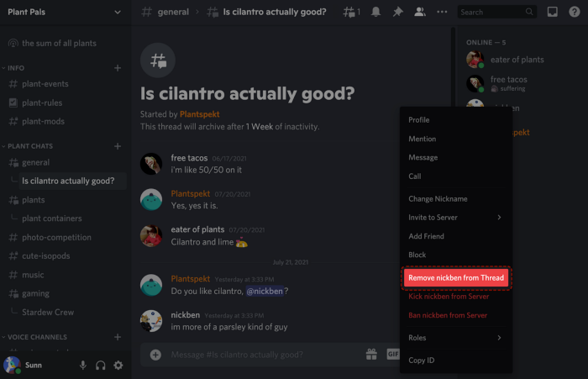Mute microphone in user panel
This screenshot has width=588, height=379.
click(x=83, y=365)
